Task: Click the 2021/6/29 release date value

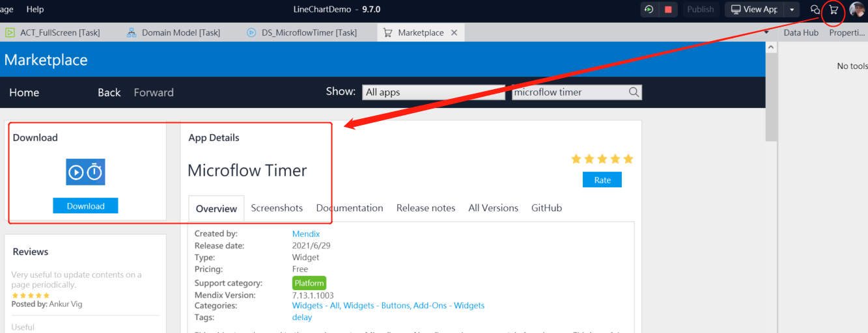Action: (x=310, y=246)
